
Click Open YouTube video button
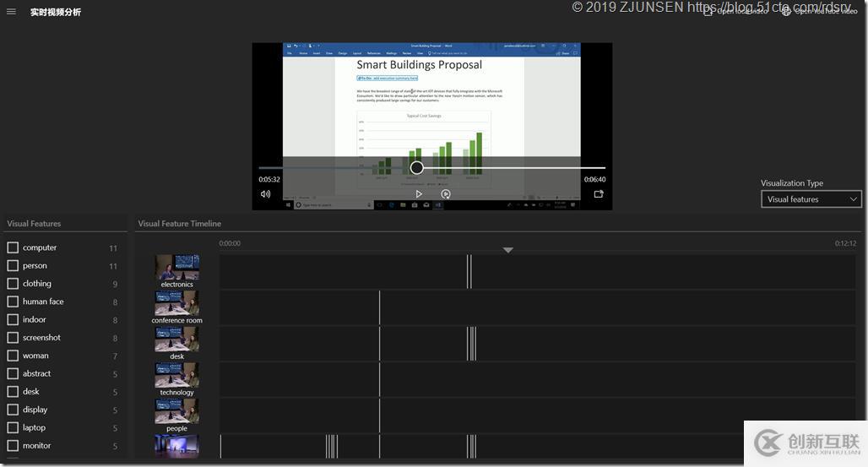(x=819, y=11)
